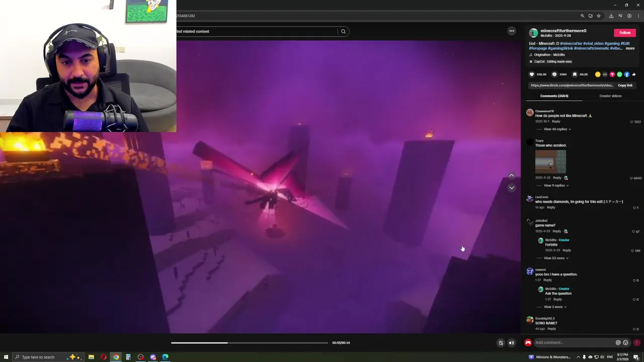Expand 'View 48 replies'
The image size is (644, 362).
pos(557,129)
